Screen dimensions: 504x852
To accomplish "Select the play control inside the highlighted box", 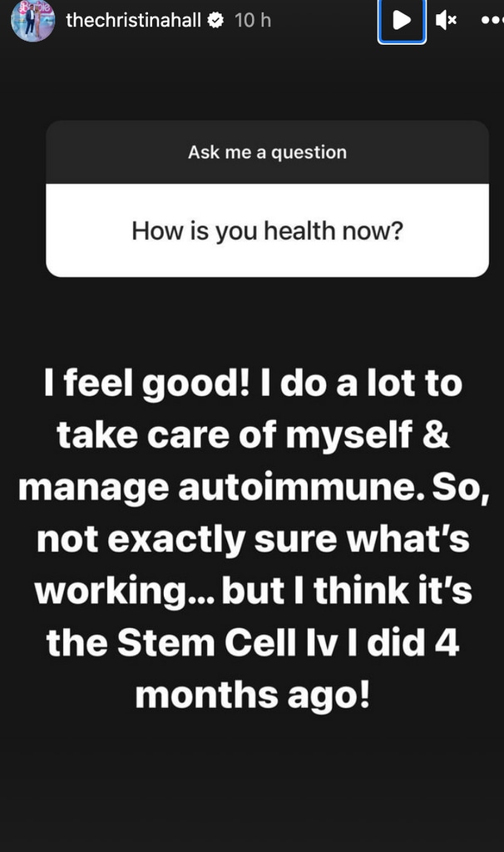I will coord(402,20).
